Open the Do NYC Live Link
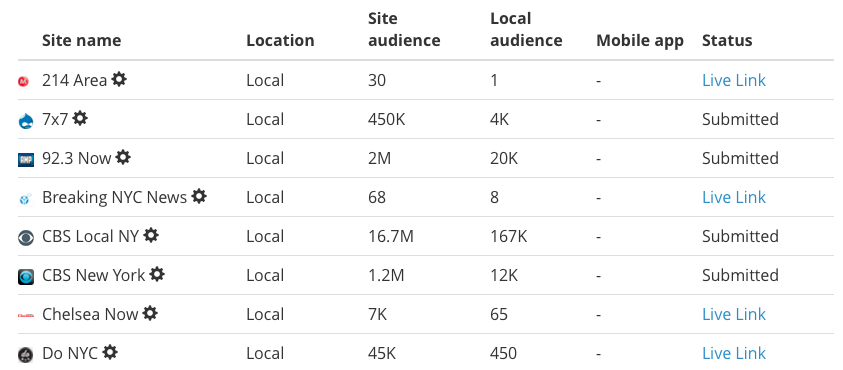The width and height of the screenshot is (843, 370). tap(734, 353)
